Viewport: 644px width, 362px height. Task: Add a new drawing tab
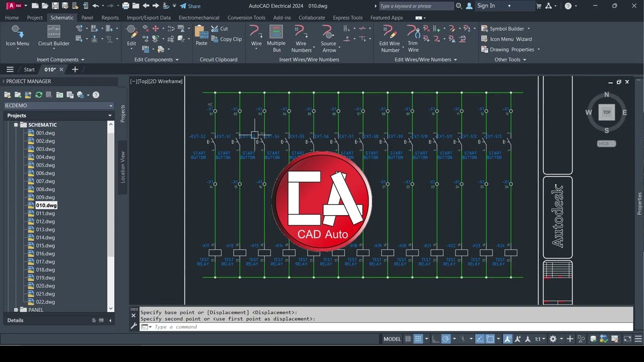click(x=75, y=69)
